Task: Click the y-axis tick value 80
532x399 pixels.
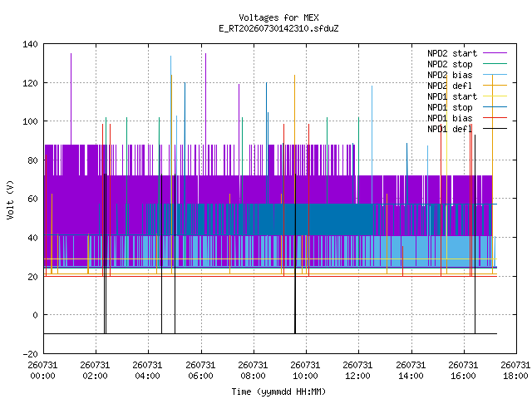Action: tap(32, 160)
